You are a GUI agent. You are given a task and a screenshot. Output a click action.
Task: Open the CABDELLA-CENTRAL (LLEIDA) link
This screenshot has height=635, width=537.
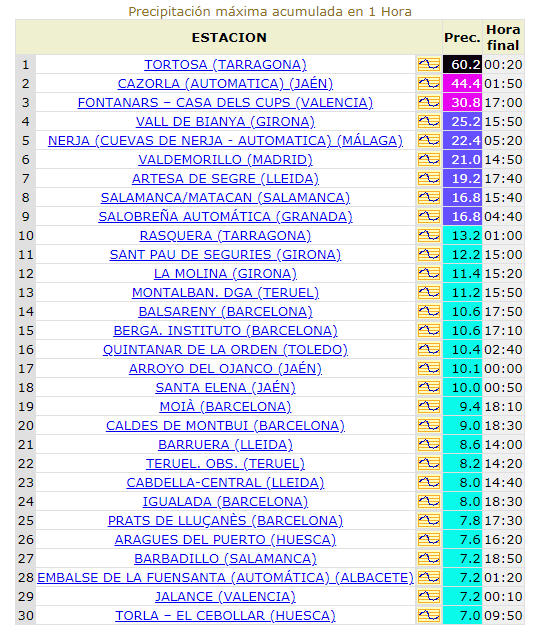[x=225, y=483]
